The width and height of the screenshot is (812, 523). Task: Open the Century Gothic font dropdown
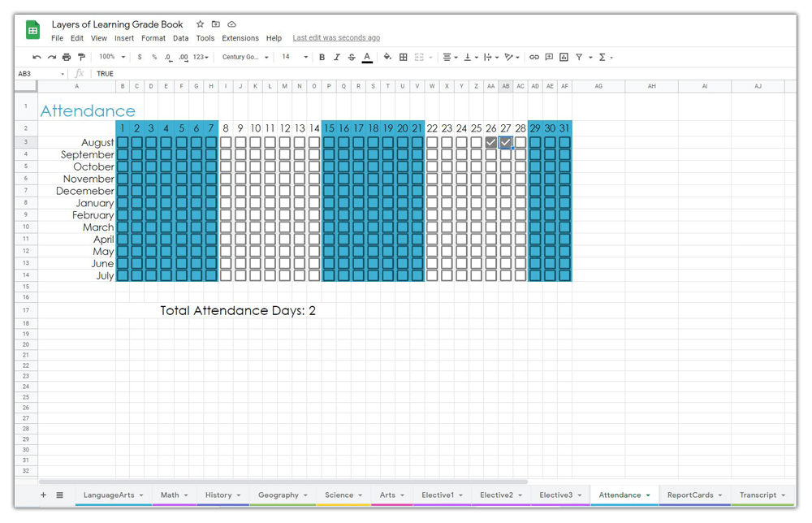tap(245, 57)
